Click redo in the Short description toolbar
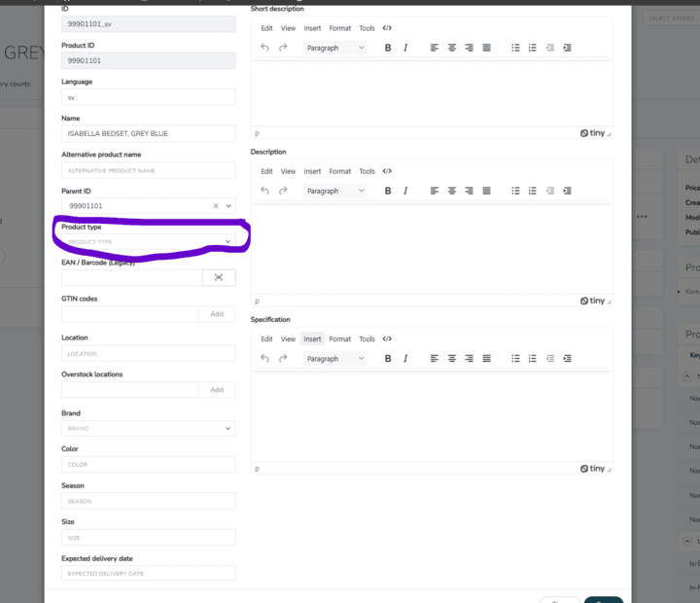The width and height of the screenshot is (700, 603). (x=283, y=48)
